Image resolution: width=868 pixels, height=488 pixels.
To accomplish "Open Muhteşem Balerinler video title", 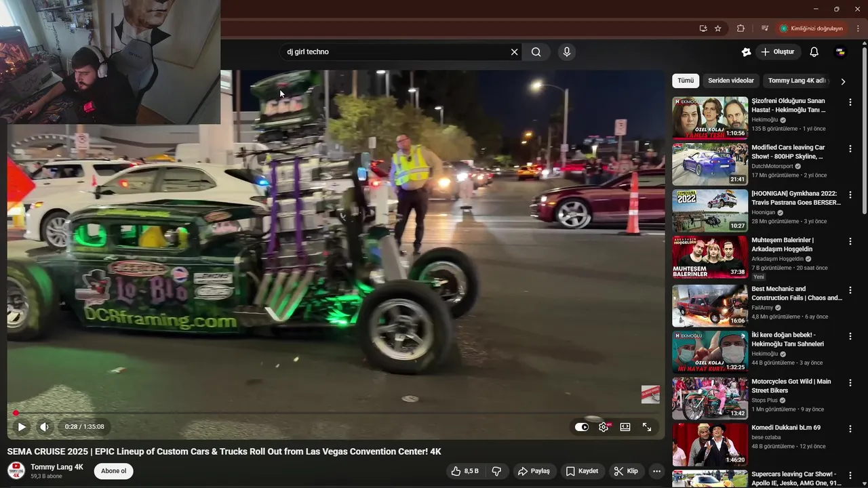I will point(783,245).
